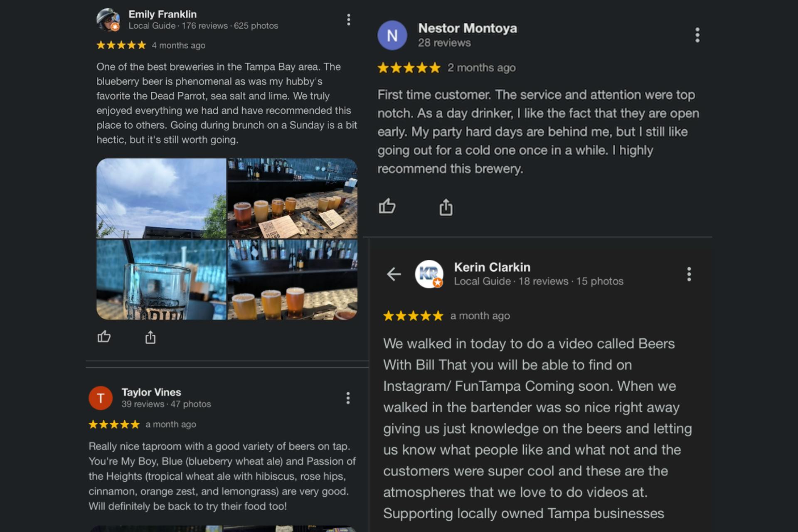Like Nestor Montoya's review with thumbs-up
The image size is (798, 532).
coord(387,206)
